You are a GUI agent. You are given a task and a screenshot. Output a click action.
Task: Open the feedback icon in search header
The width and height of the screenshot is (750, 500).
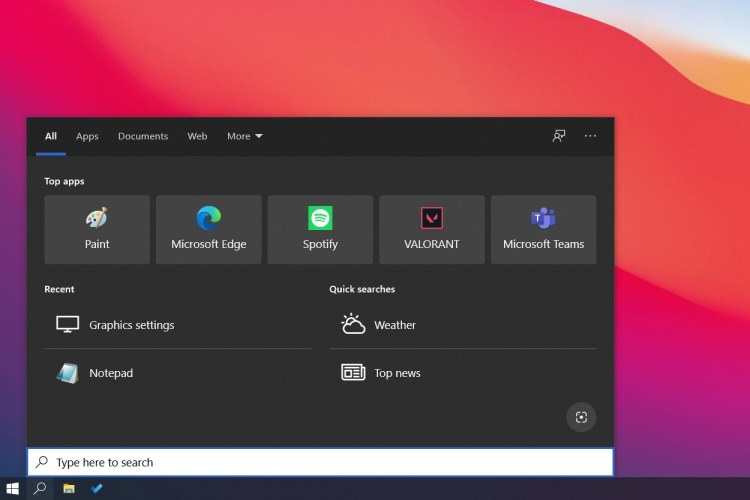559,136
